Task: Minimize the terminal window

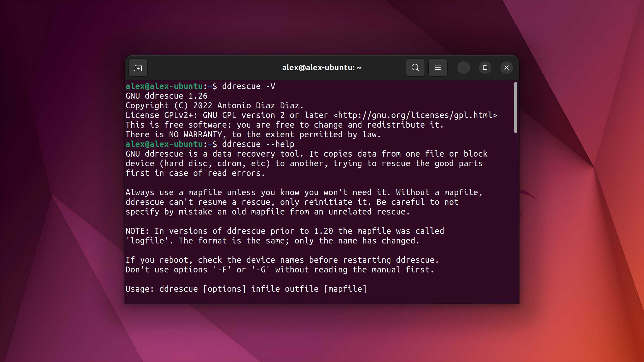Action: tap(463, 68)
